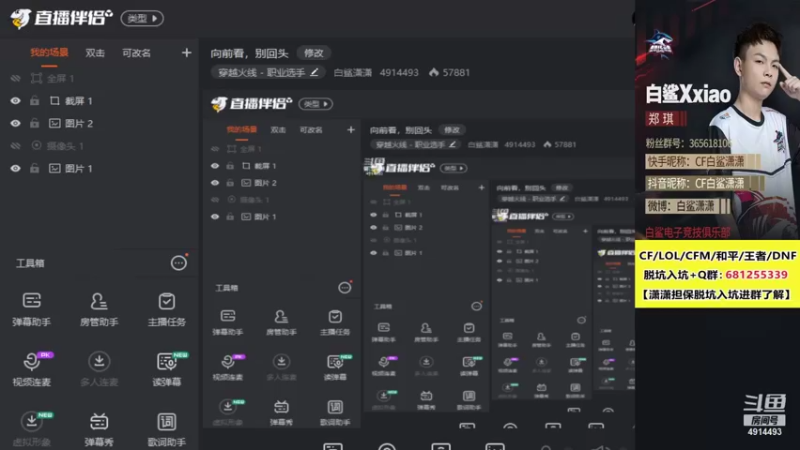Screen dimensions: 800x450
Task: Hide the main 图片 1 source via its eye
Action: 15,168
